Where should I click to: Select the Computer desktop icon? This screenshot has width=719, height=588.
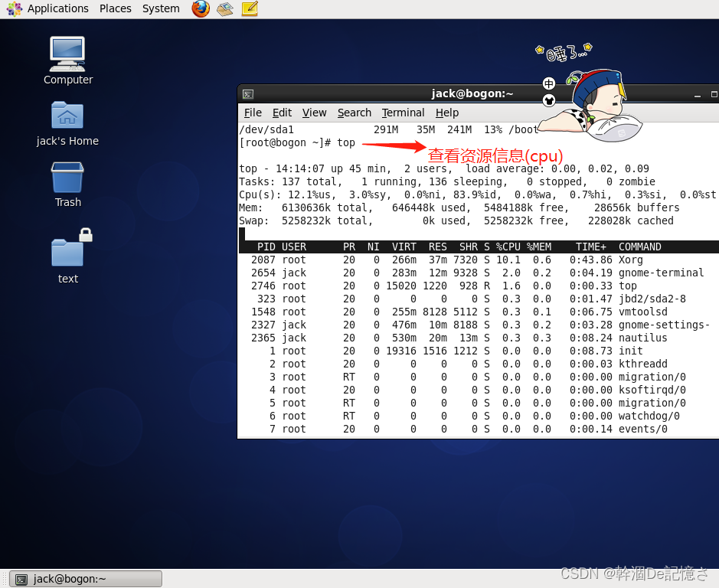[x=68, y=61]
